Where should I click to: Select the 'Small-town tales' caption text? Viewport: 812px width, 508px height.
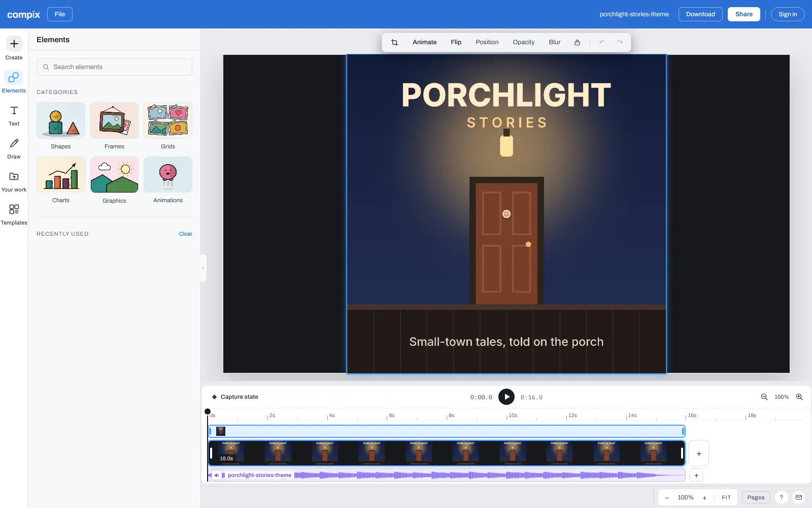pyautogui.click(x=506, y=342)
